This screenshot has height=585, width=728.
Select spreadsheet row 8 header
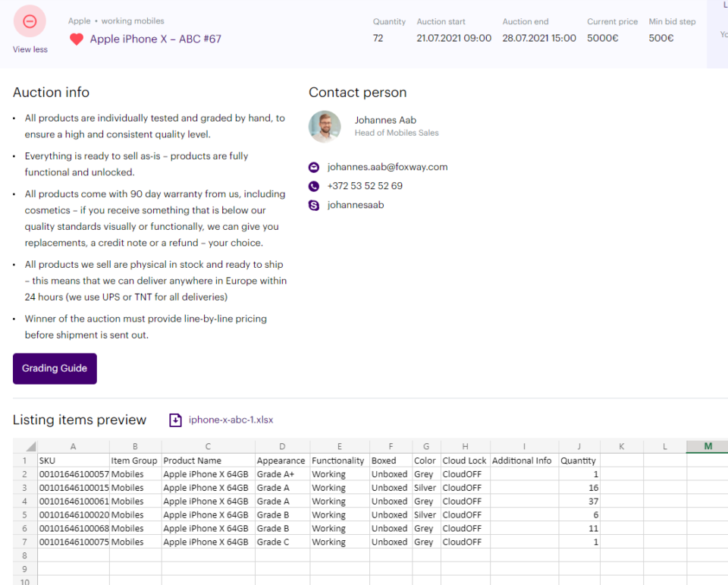(x=24, y=555)
